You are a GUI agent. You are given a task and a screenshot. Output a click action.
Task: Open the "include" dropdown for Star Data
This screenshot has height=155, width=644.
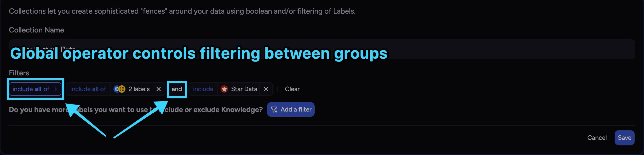pos(203,89)
